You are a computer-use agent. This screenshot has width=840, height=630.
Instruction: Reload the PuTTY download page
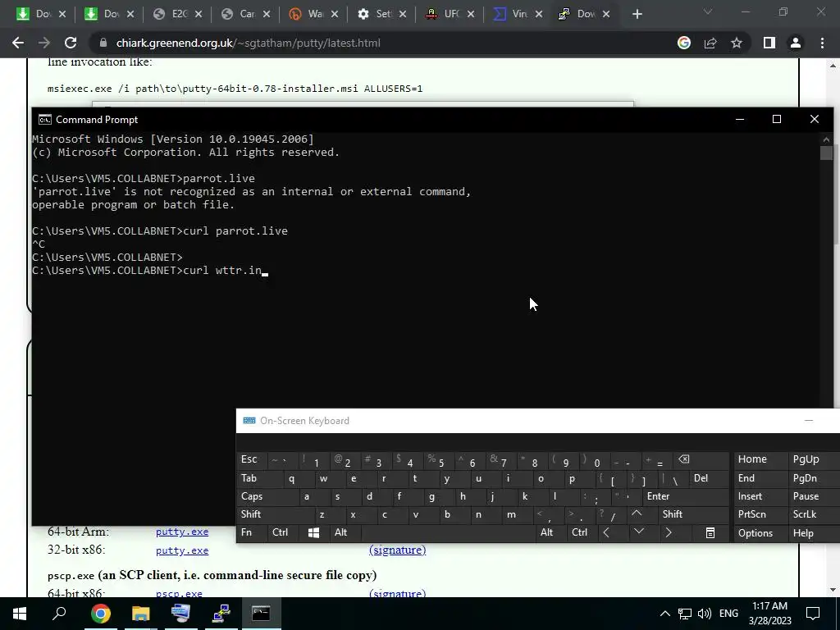(x=71, y=43)
